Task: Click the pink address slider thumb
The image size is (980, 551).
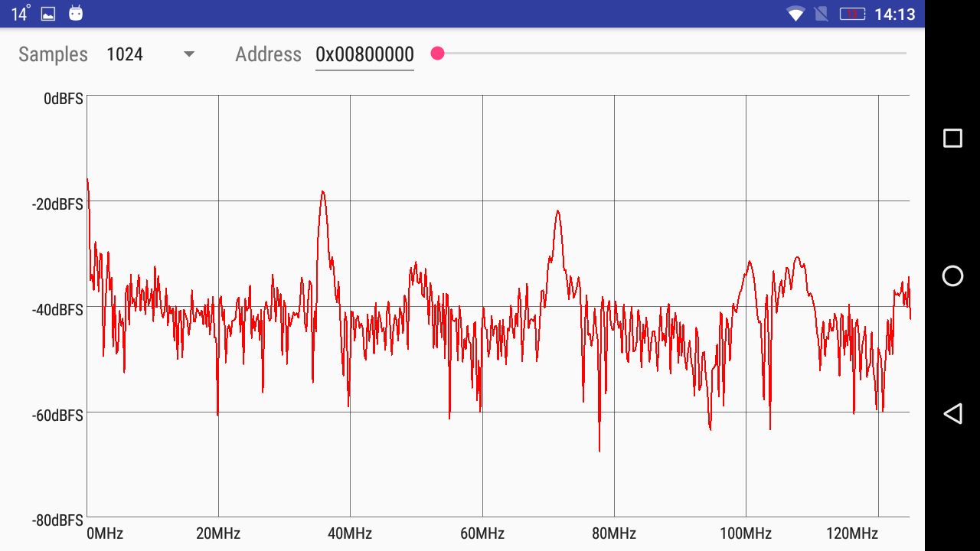Action: [x=437, y=53]
